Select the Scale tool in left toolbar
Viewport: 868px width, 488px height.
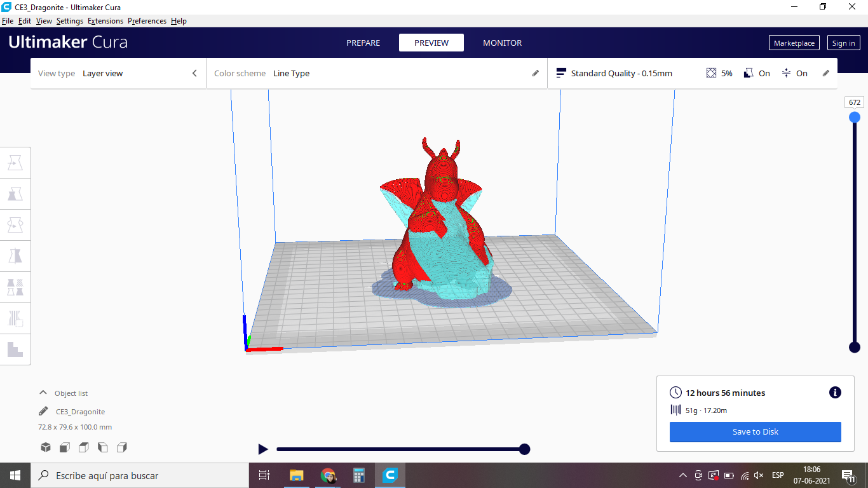(x=15, y=194)
